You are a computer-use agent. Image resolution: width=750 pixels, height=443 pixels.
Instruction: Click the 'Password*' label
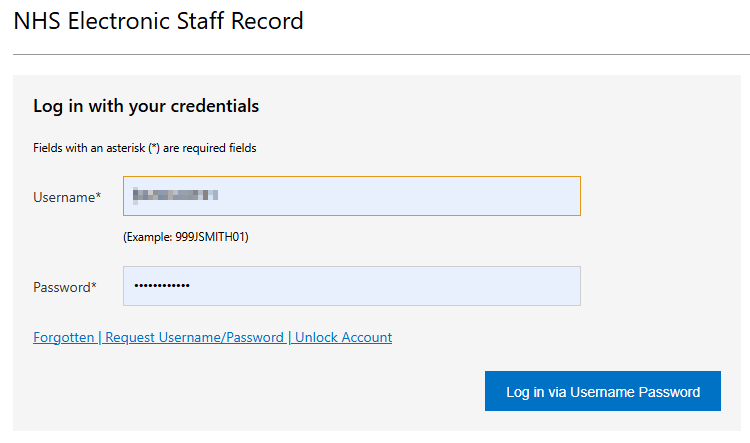(65, 287)
